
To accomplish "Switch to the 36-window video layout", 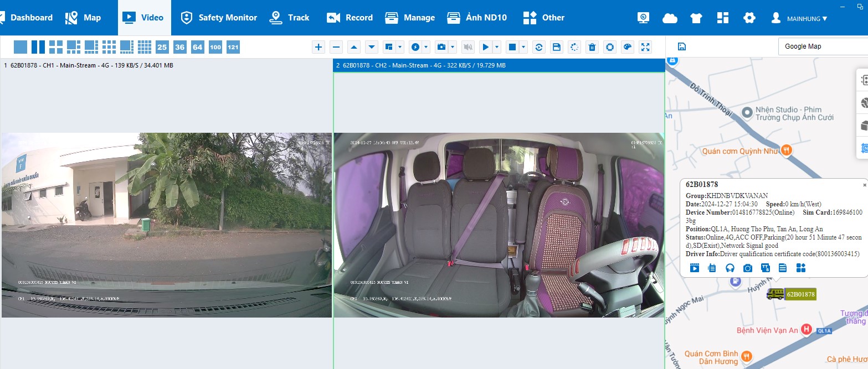I will pos(179,47).
